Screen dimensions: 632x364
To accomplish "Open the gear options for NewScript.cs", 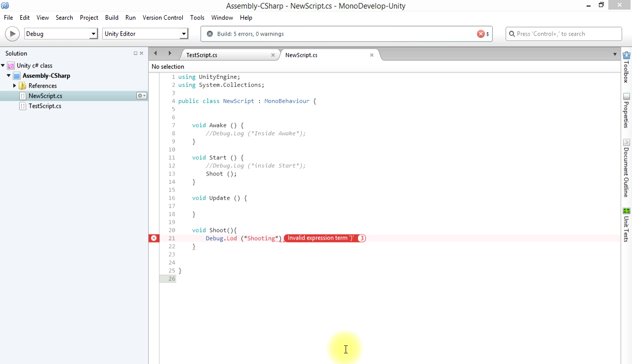I will click(x=142, y=96).
